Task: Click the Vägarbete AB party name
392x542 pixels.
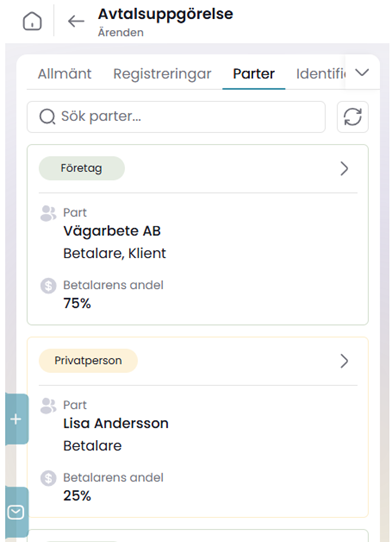Action: [112, 231]
